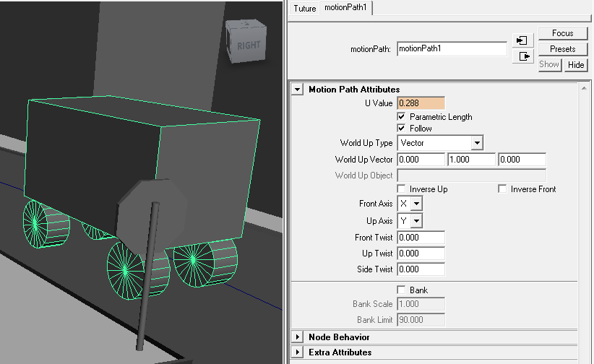This screenshot has width=594, height=364.
Task: Expand the Node Behavior section
Action: point(297,337)
